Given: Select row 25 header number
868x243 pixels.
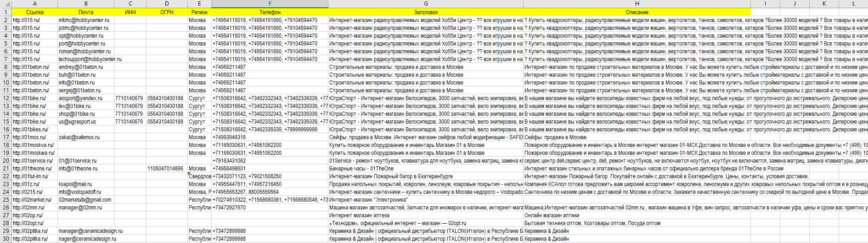Looking at the screenshot, I should coord(6,199).
